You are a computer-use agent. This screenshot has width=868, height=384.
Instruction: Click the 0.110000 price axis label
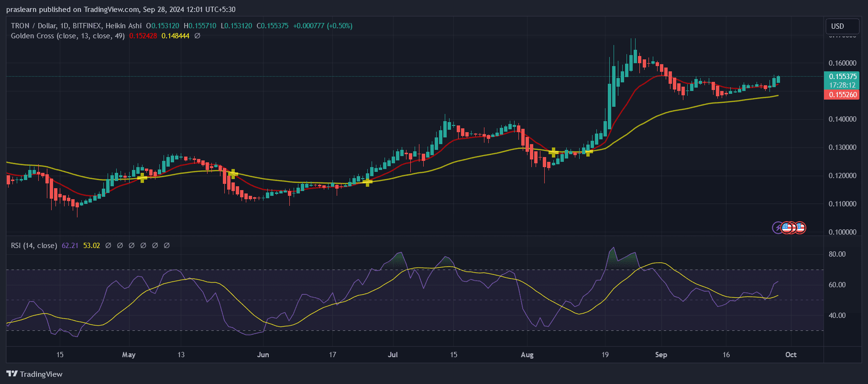coord(842,204)
